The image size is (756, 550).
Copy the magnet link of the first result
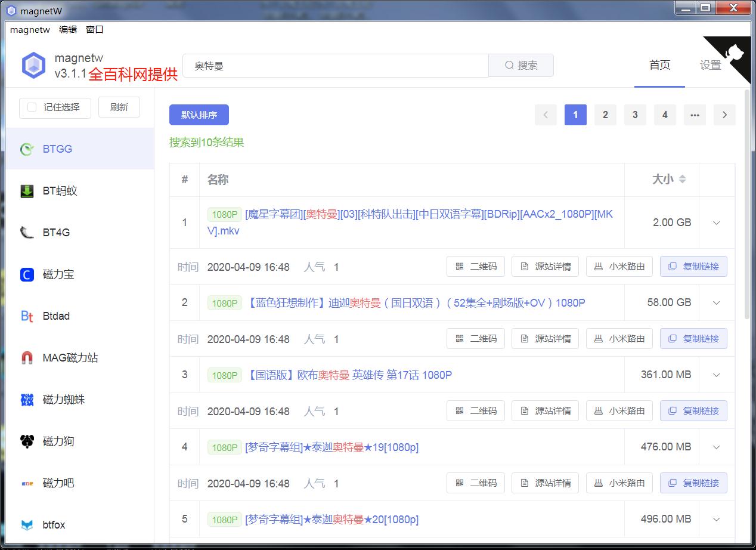[x=693, y=266]
